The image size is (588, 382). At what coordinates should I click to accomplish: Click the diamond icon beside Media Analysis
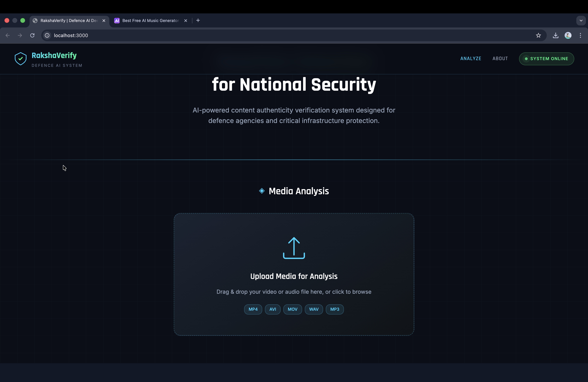(x=262, y=191)
